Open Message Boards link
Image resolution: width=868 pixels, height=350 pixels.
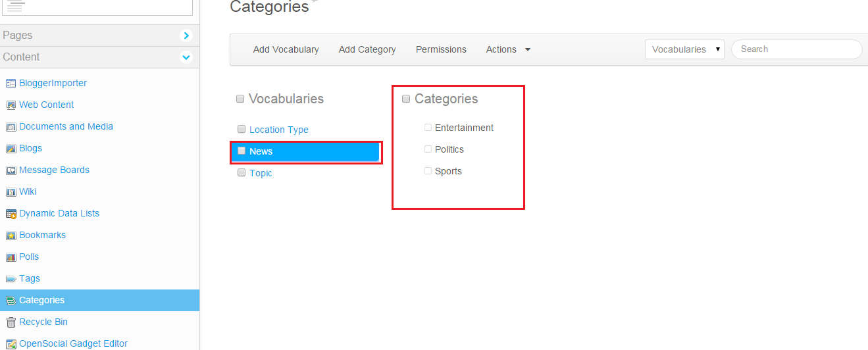coord(54,170)
